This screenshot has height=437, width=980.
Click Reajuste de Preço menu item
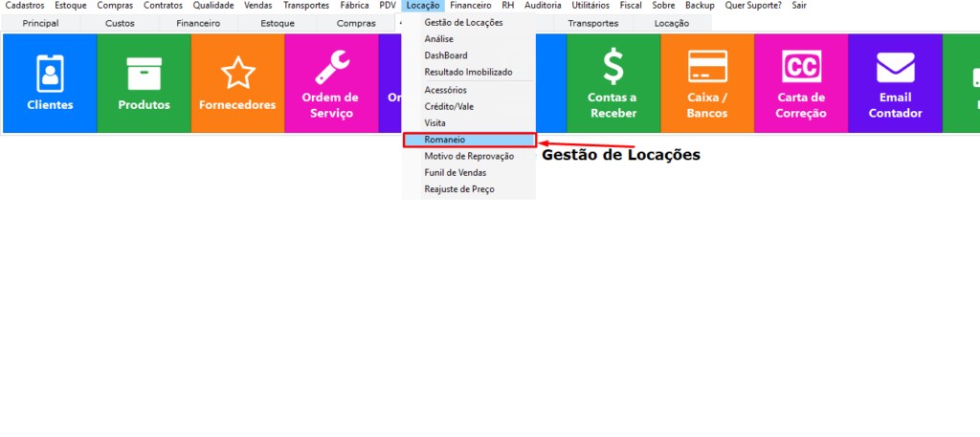pyautogui.click(x=459, y=189)
